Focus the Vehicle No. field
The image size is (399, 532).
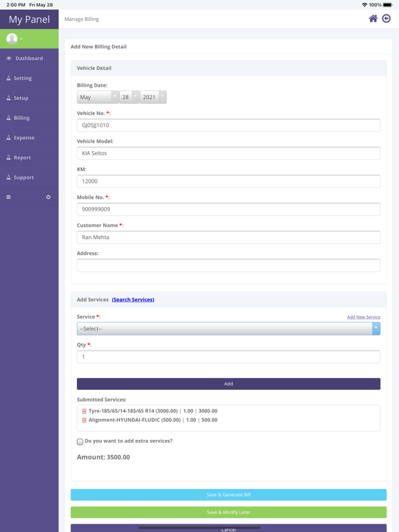[x=229, y=125]
